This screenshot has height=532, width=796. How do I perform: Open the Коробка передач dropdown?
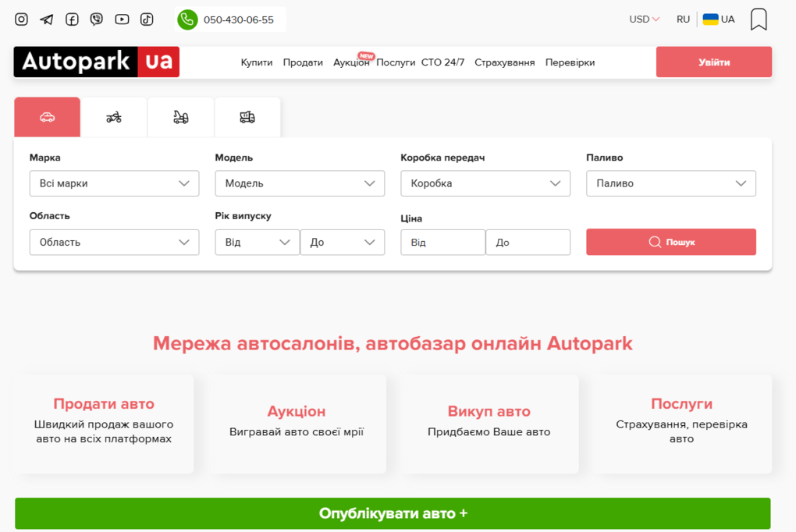point(485,183)
